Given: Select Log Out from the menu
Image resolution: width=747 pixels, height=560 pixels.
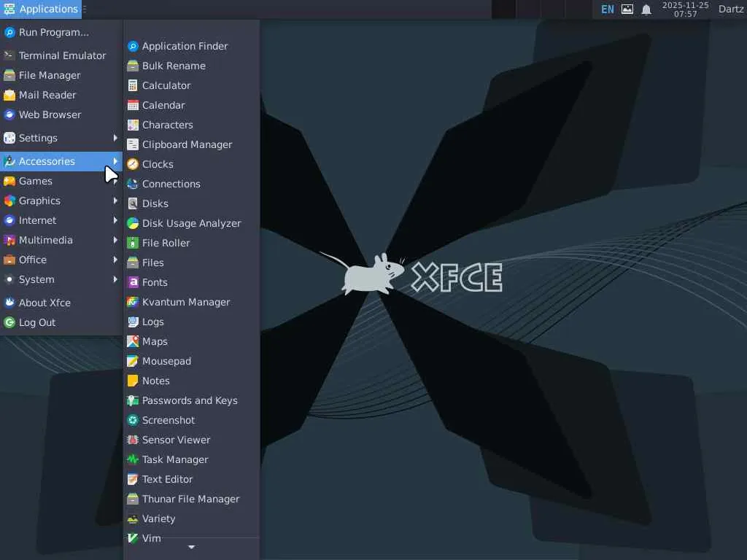Looking at the screenshot, I should tap(61, 322).
